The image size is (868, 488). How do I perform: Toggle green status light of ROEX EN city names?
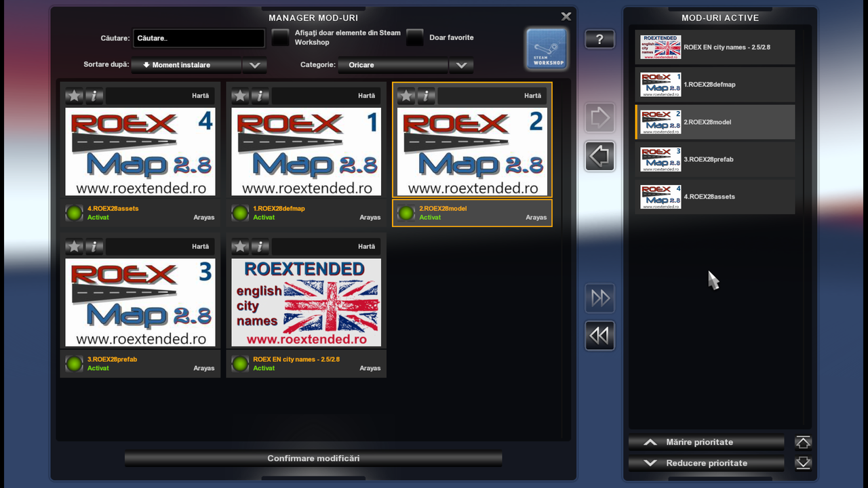240,364
